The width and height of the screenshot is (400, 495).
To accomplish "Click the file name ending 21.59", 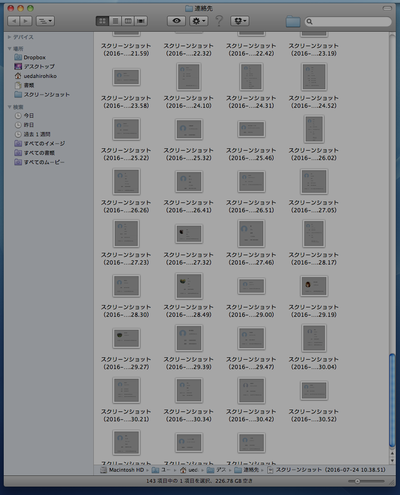I will click(126, 50).
